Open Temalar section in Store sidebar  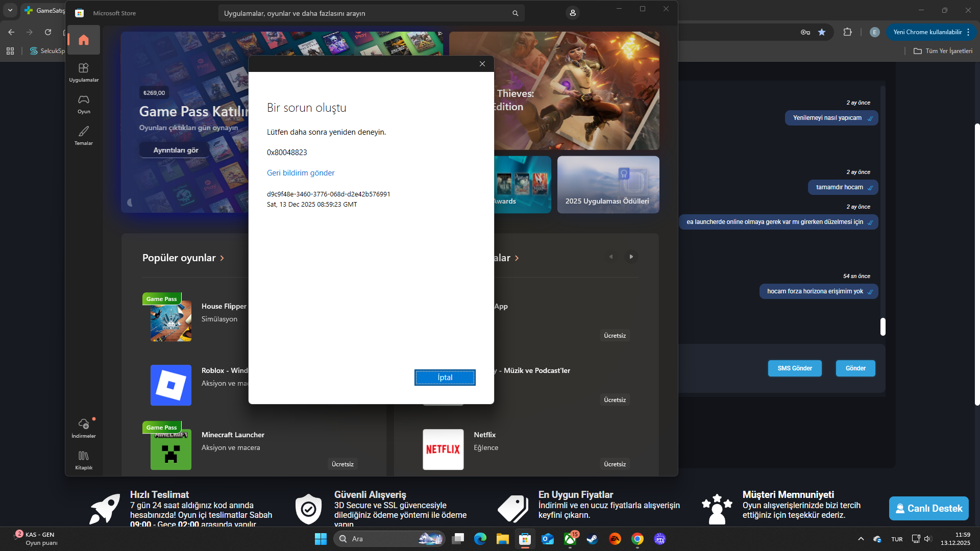coord(84,135)
